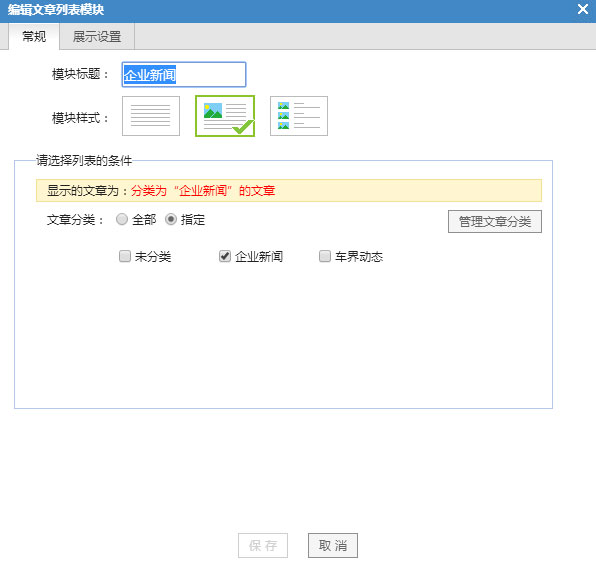Image resolution: width=596 pixels, height=572 pixels.
Task: Switch to the 常规 tab
Action: click(34, 36)
